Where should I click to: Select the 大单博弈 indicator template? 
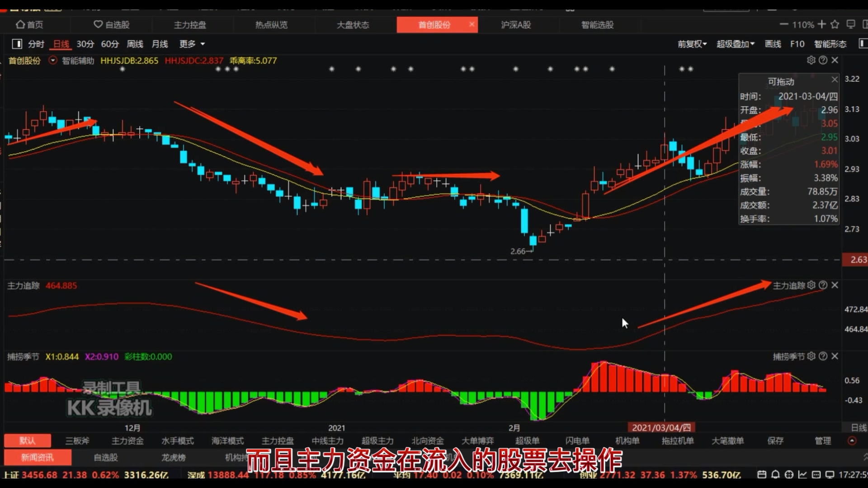[477, 441]
